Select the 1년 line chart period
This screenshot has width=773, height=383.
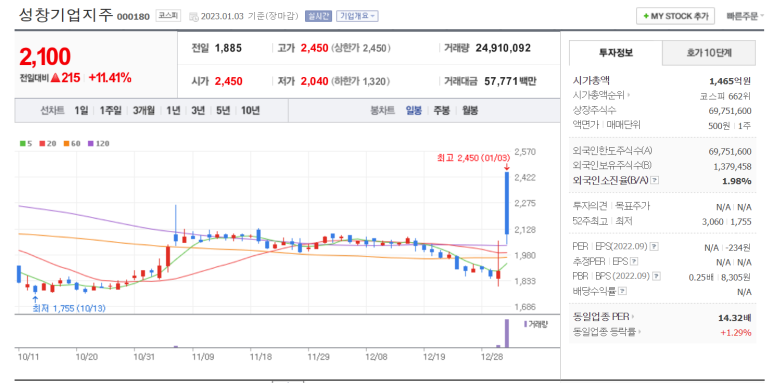coord(173,110)
